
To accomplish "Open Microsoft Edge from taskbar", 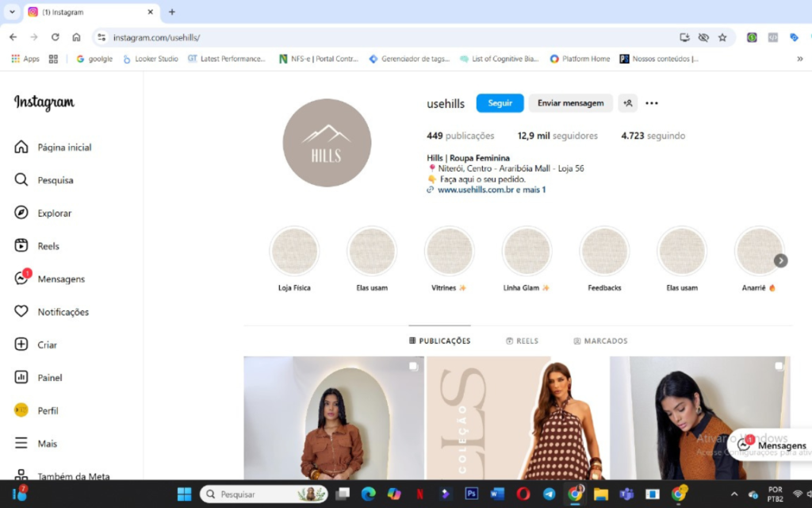I will click(368, 494).
